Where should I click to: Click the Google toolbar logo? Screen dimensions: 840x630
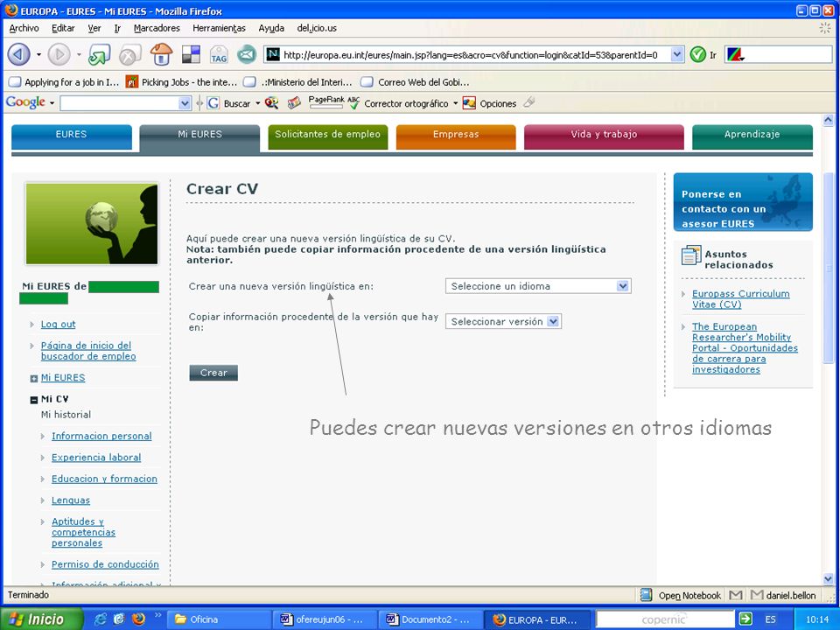click(25, 102)
